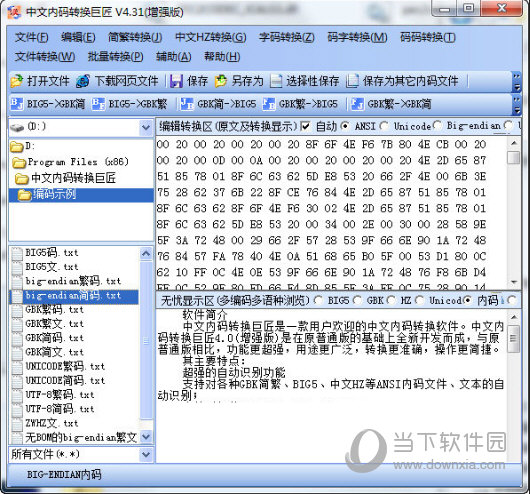
Task: Open the 辅助(A) menu
Action: click(x=173, y=56)
